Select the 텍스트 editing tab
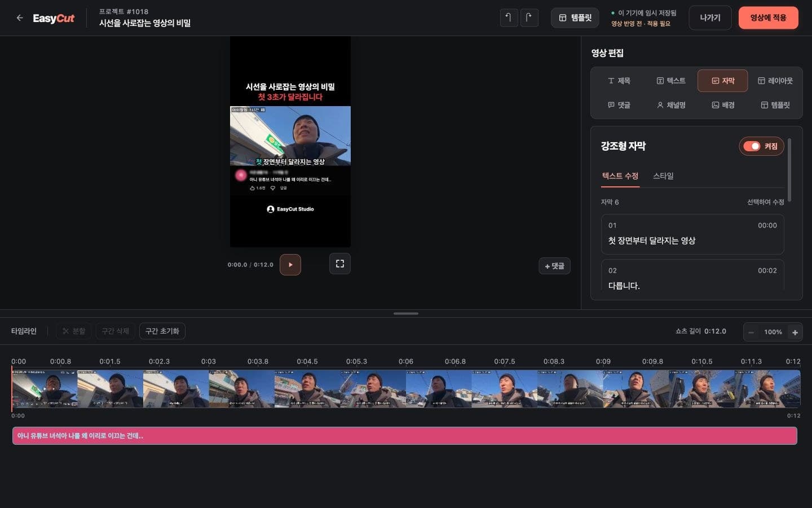This screenshot has width=812, height=508. (x=671, y=81)
